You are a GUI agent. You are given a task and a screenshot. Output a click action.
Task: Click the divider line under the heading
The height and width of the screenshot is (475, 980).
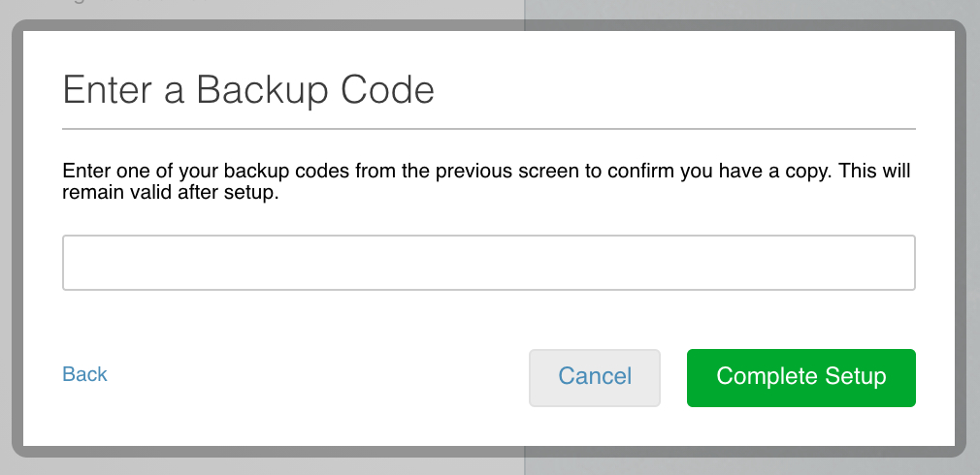coord(489,128)
